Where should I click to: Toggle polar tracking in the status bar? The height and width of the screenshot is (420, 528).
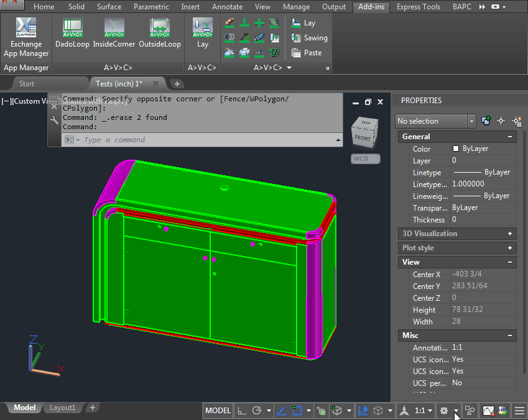click(x=257, y=411)
